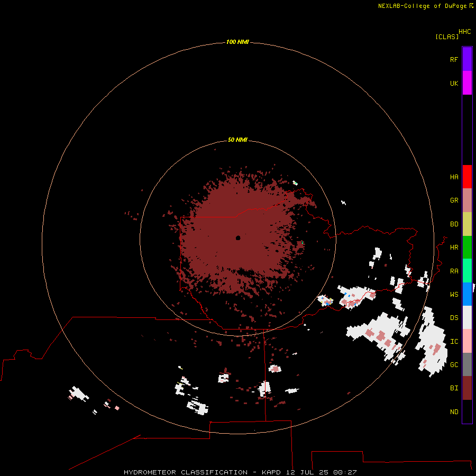Viewport: 476px width, 476px height.
Task: Click the HYDROMETEOR CLASSIFICATION caption text
Action: (186, 472)
